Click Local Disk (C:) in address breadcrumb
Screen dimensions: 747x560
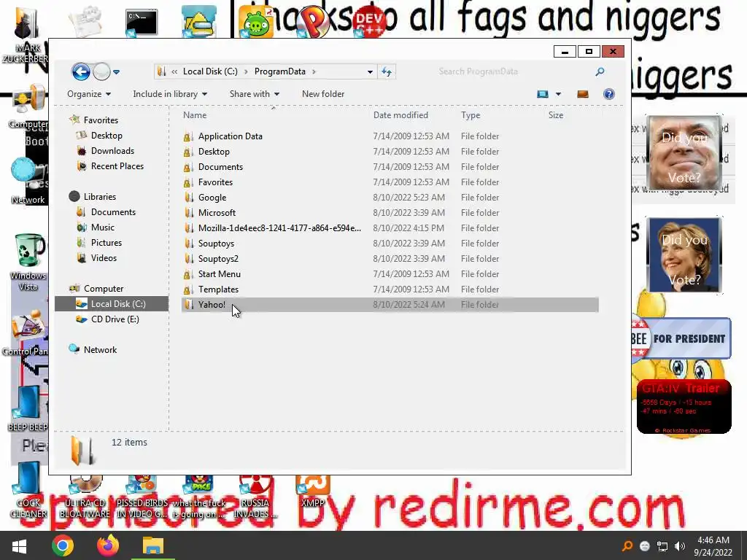click(210, 71)
